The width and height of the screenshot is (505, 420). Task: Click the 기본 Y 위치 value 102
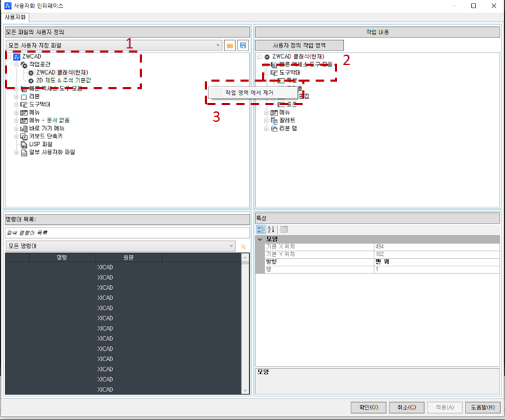[x=437, y=255]
